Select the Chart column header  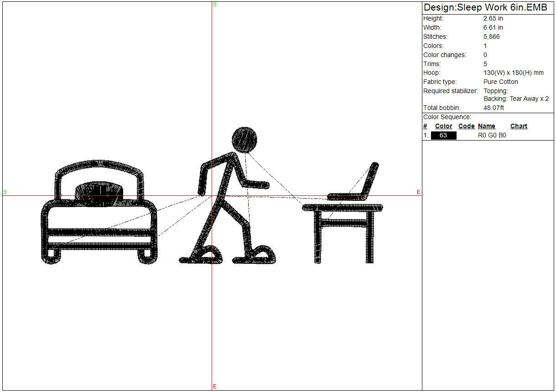[519, 126]
